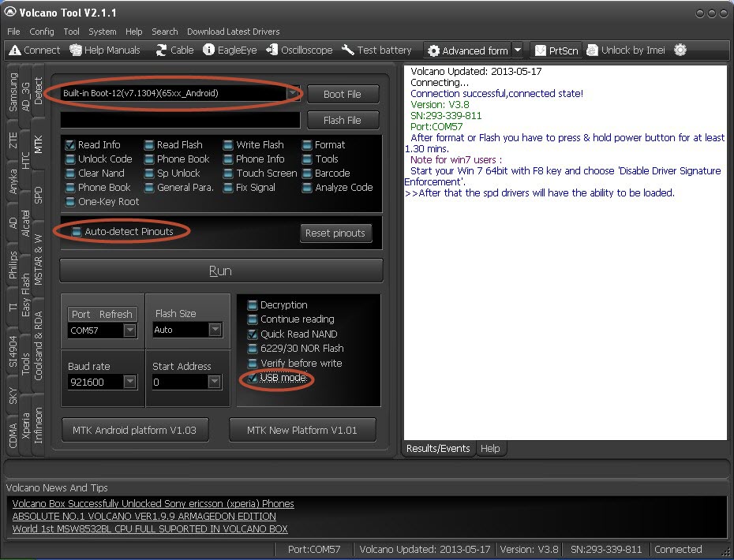Expand Advanced form dropdown arrow
Viewport: 734px width, 560px height.
coord(518,50)
